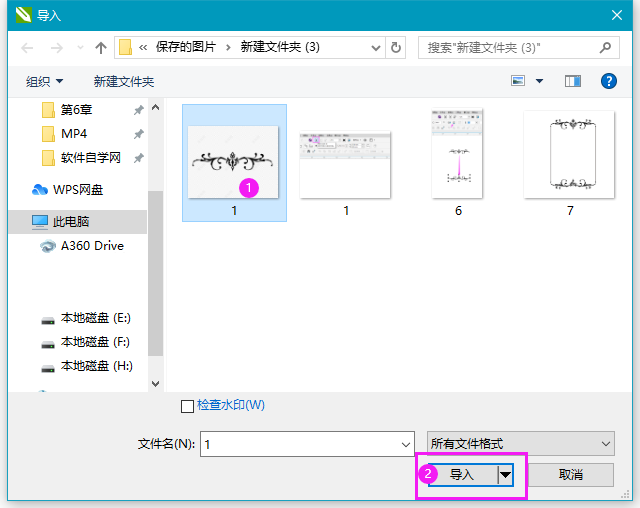The width and height of the screenshot is (640, 508).
Task: Select WPS网盘 cloud icon in sidebar
Action: pos(40,189)
